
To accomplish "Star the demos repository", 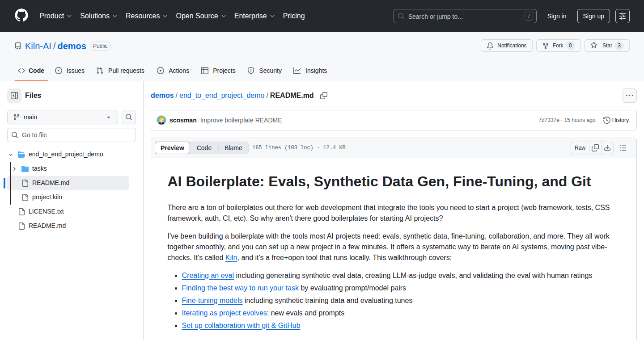I will coord(607,46).
